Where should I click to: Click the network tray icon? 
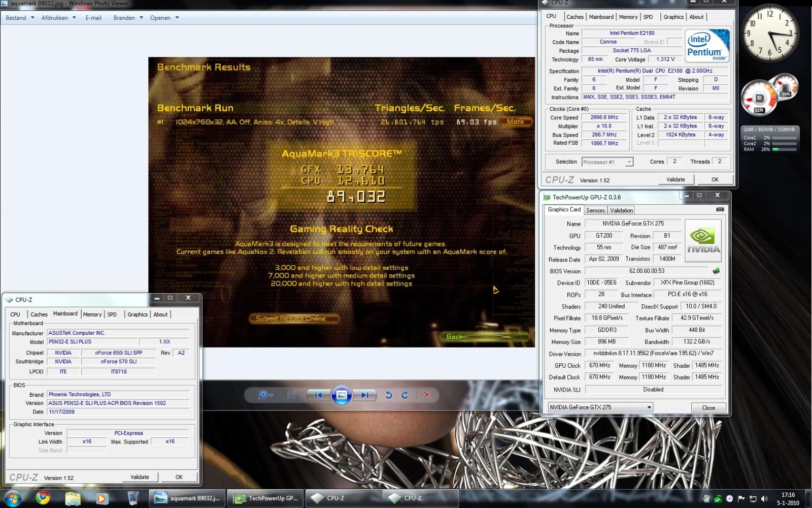[x=753, y=499]
